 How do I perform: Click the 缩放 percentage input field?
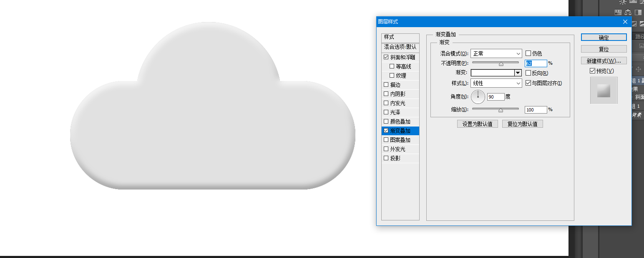coord(536,110)
